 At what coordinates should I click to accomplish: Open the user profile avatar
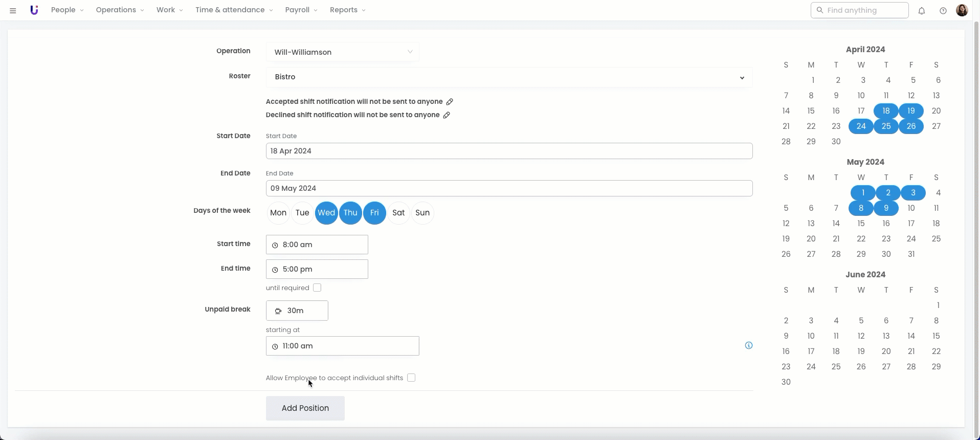pyautogui.click(x=962, y=10)
